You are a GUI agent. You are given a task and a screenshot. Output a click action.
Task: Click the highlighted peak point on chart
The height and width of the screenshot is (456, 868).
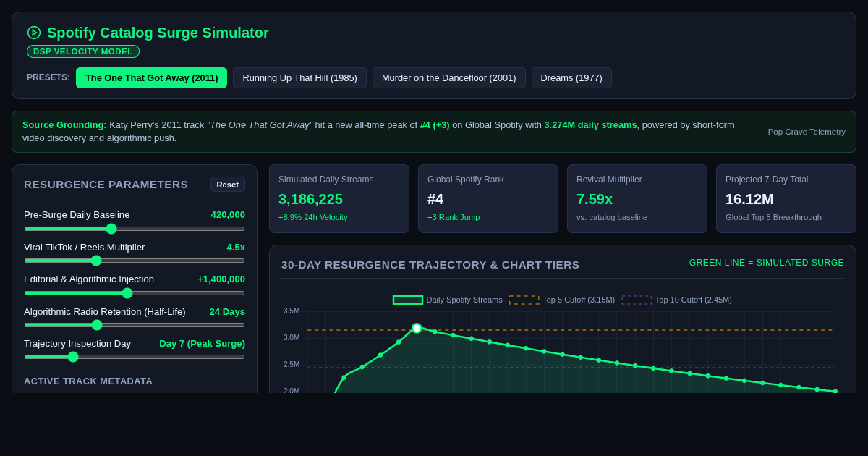[417, 328]
